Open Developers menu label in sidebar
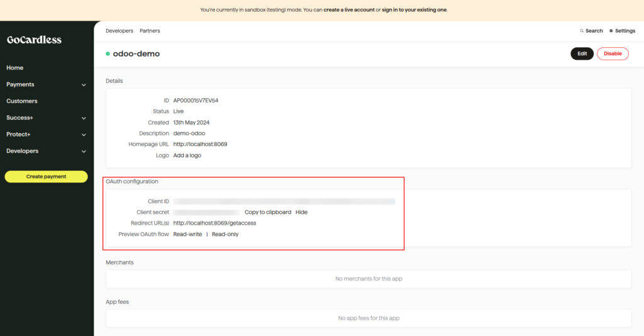Screen dimensions: 644x336 [22, 151]
